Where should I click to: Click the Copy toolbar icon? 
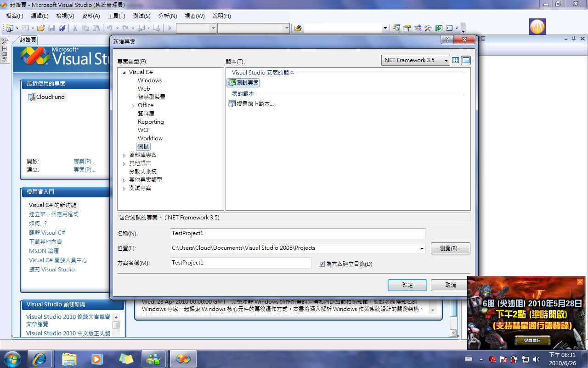point(86,28)
